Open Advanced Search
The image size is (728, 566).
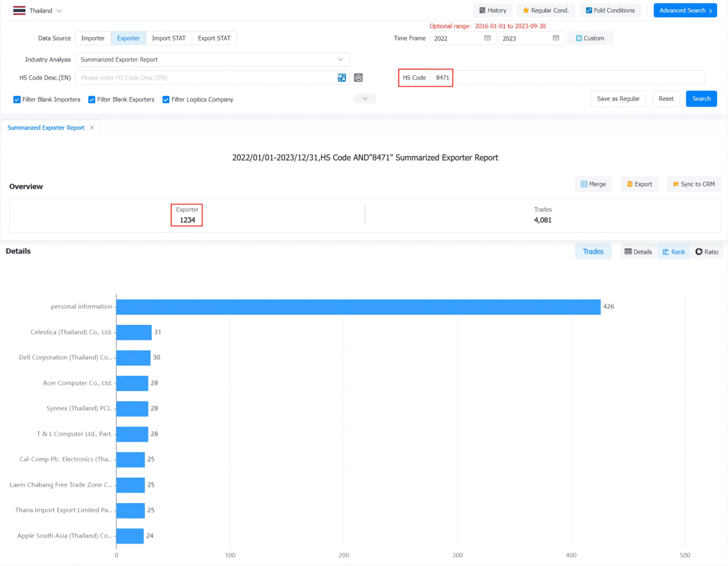point(685,10)
